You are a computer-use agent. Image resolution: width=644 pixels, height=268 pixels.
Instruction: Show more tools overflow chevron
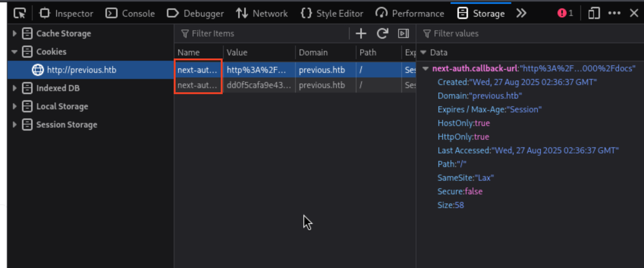521,14
